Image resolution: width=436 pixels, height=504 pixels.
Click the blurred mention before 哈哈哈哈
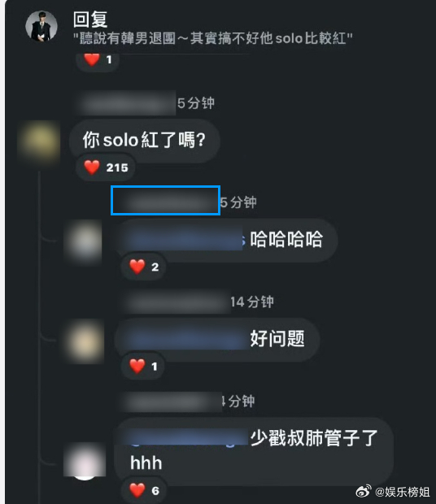click(x=185, y=239)
